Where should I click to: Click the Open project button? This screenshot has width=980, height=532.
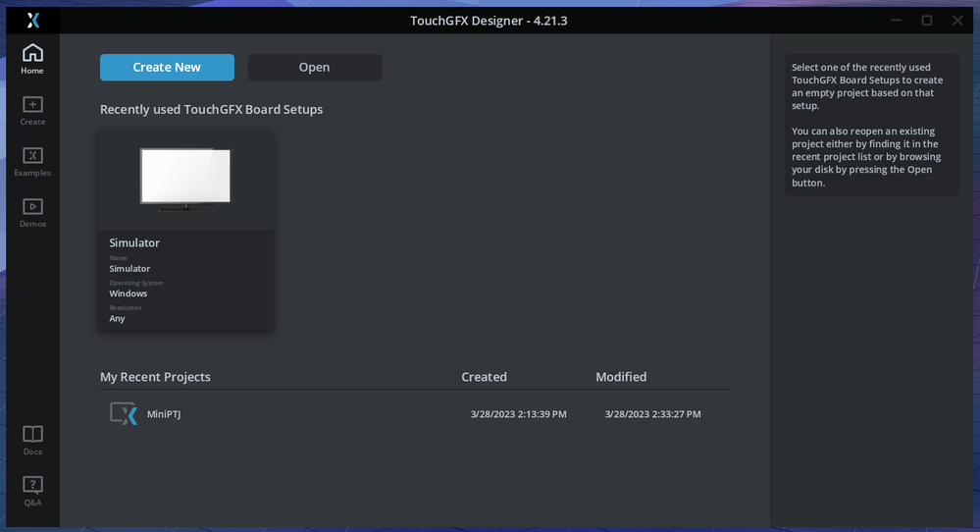(x=314, y=67)
